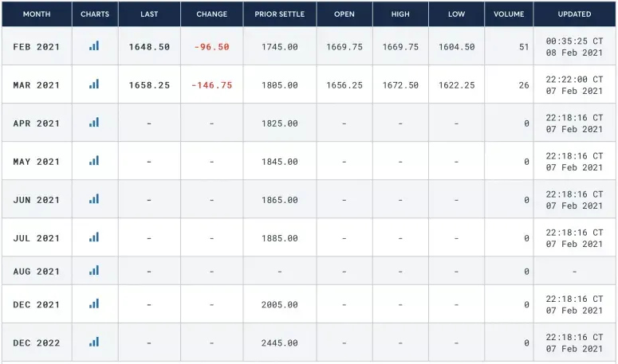Open the chart icon for FEB 2021

coord(94,46)
